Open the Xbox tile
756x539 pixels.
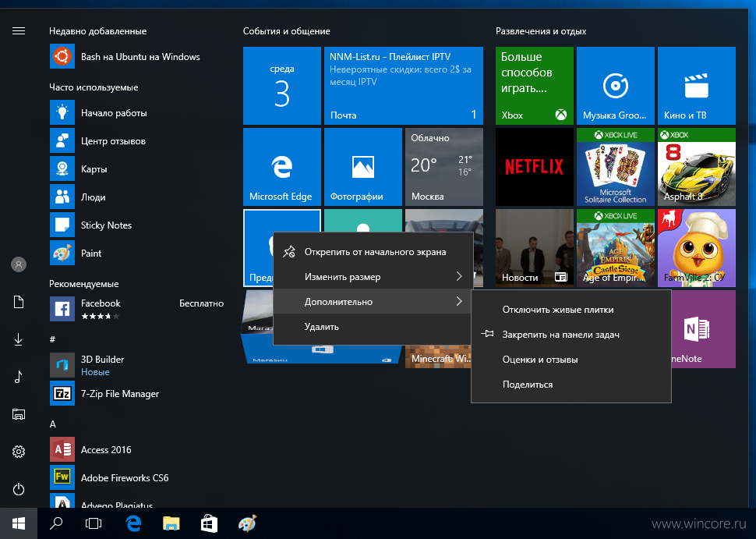pos(534,85)
